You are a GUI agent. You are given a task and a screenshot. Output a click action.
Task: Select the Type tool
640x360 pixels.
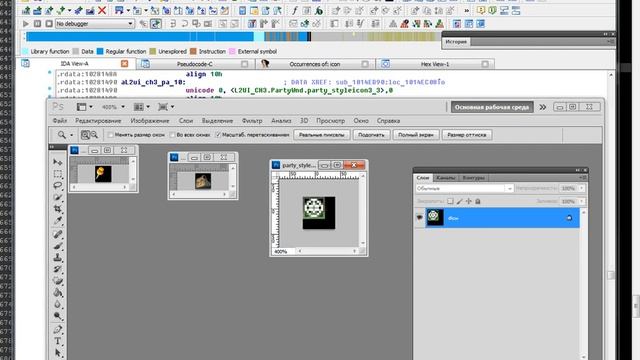tap(58, 341)
